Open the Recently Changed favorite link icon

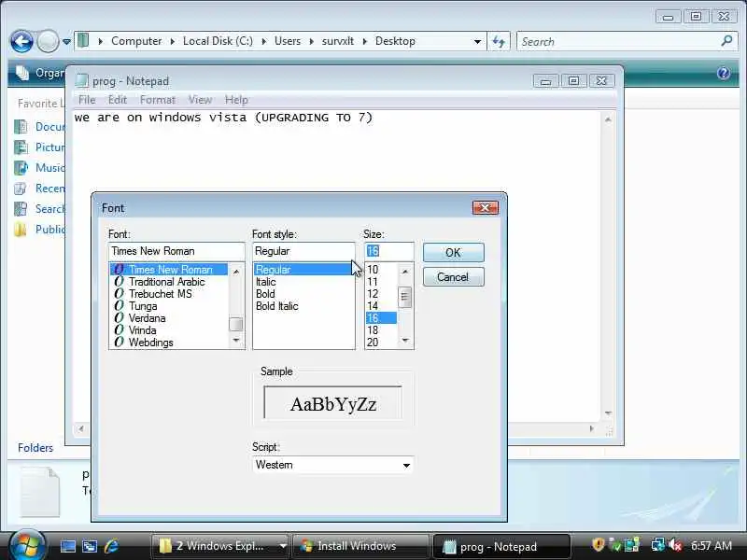(x=21, y=189)
